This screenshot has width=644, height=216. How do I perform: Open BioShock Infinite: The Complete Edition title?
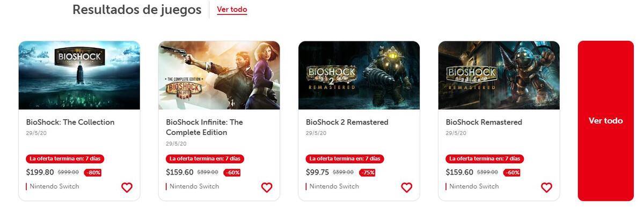coord(204,127)
